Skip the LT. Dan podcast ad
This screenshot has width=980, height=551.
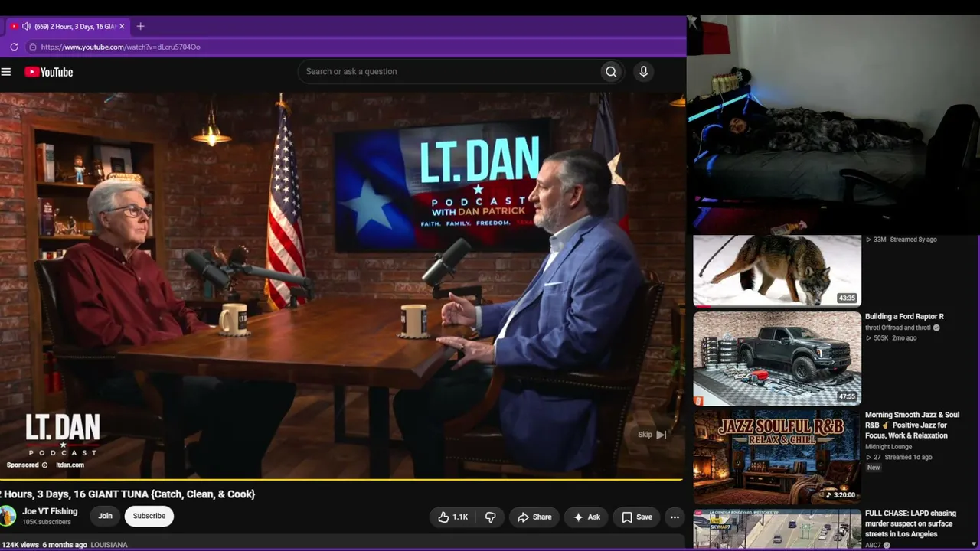click(x=652, y=435)
